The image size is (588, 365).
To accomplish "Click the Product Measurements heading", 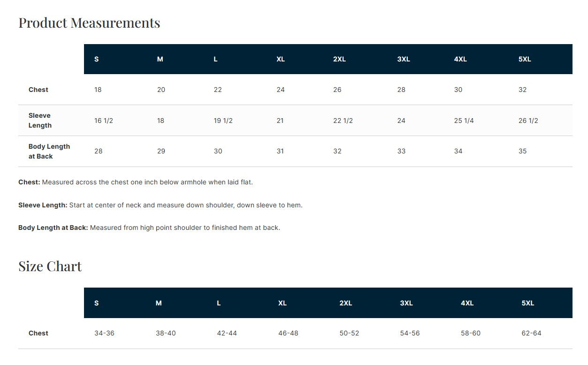I will click(89, 23).
